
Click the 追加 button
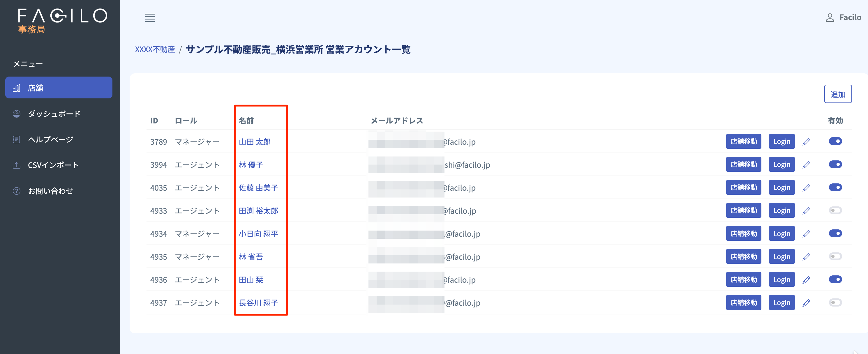pos(838,94)
